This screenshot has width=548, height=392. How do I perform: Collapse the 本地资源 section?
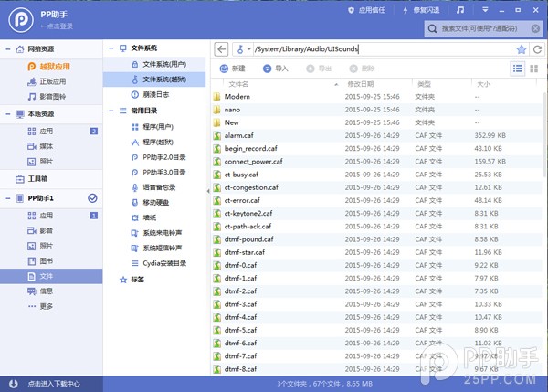tap(7, 113)
